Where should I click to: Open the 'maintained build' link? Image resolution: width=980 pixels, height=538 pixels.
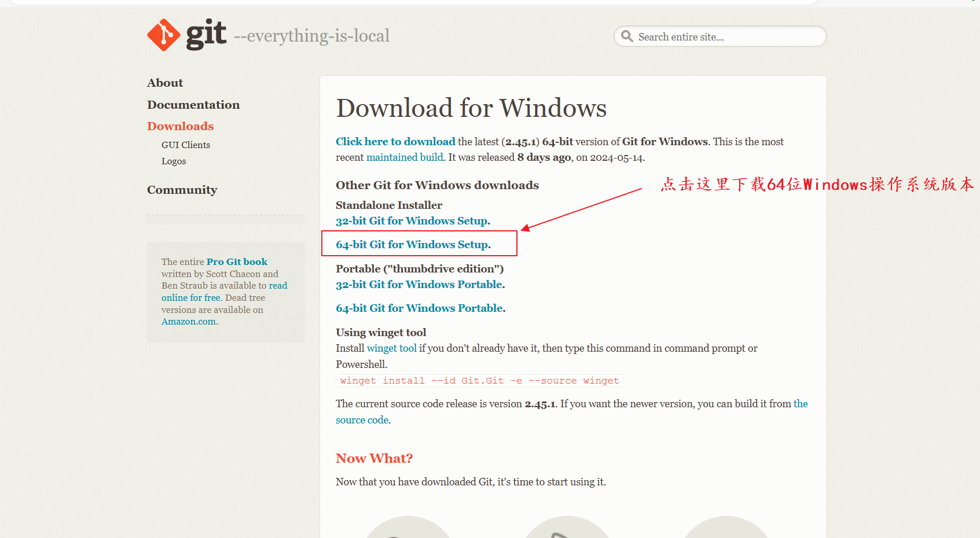(x=405, y=157)
